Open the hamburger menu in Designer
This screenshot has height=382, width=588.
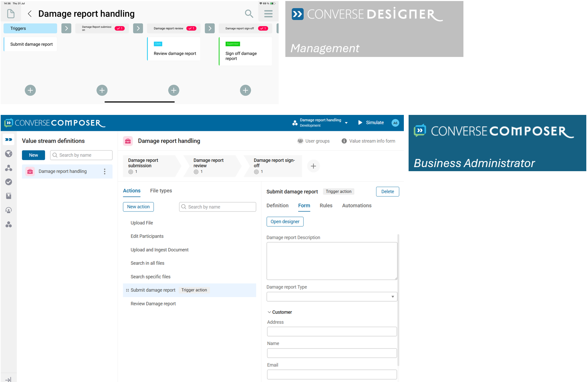(268, 14)
